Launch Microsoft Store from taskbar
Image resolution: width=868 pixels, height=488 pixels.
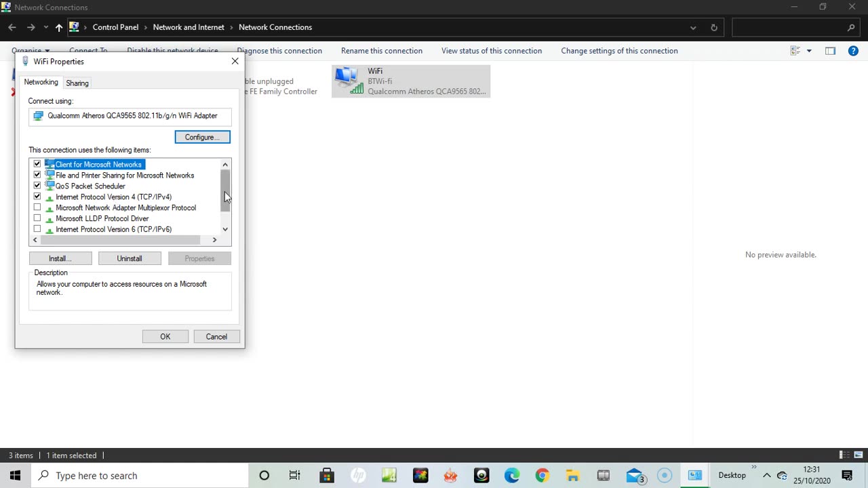point(326,475)
